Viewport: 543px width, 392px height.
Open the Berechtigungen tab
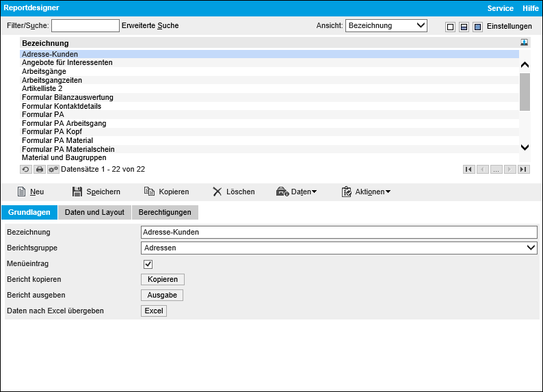(165, 212)
